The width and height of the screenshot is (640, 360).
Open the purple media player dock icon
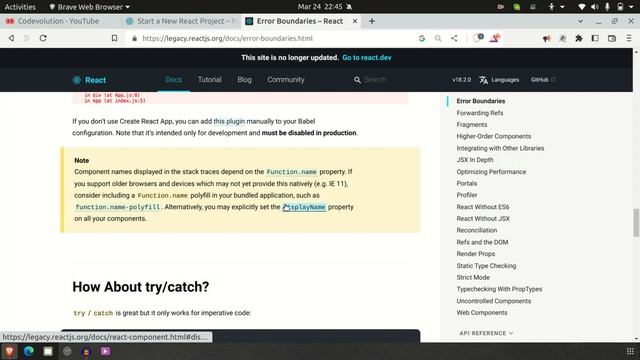click(x=105, y=351)
